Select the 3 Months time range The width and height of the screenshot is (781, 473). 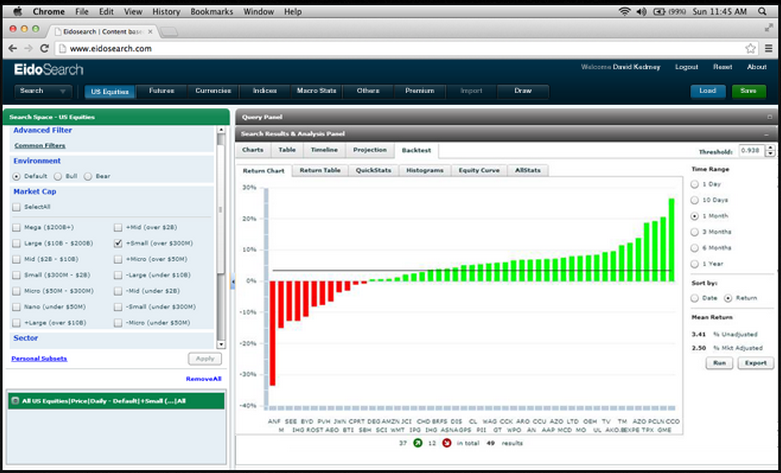click(696, 231)
